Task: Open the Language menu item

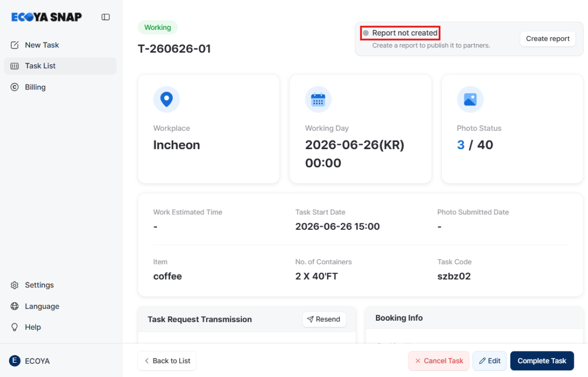Action: (x=60, y=306)
